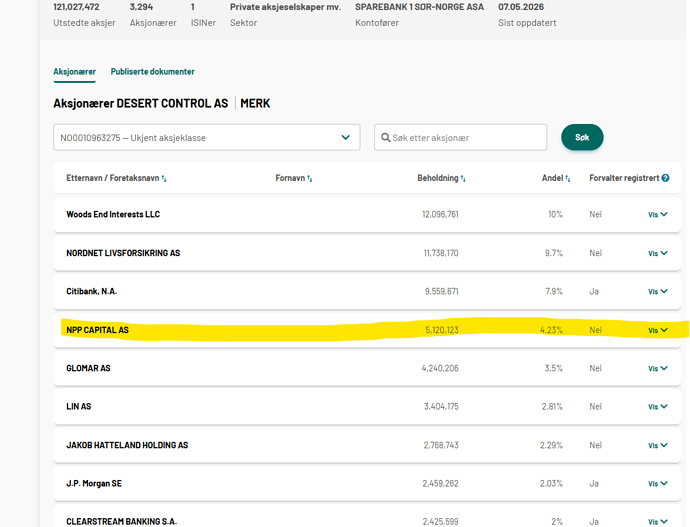Click the Forvalter registrert header text
Viewport: 690px width, 527px height.
tap(624, 178)
